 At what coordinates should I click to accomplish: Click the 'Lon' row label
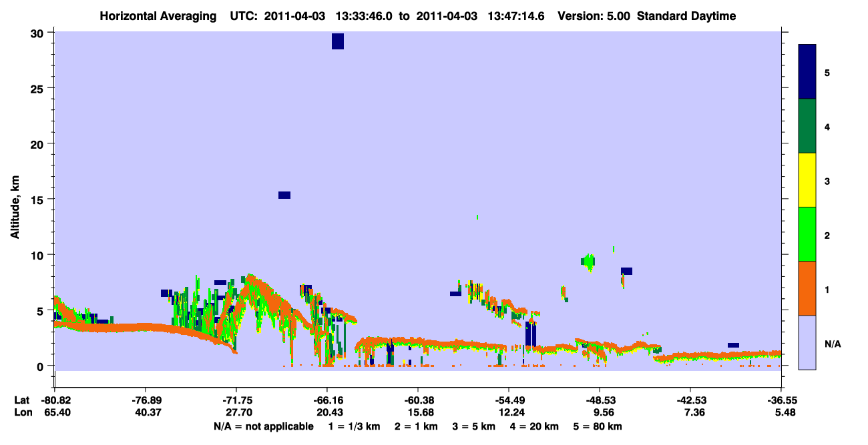23,413
